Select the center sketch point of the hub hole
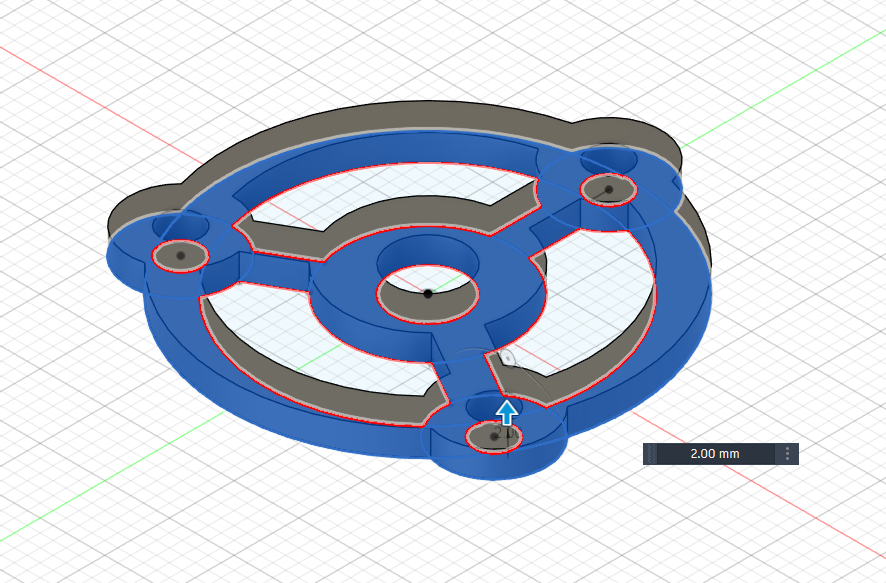The height and width of the screenshot is (583, 886). (x=428, y=294)
